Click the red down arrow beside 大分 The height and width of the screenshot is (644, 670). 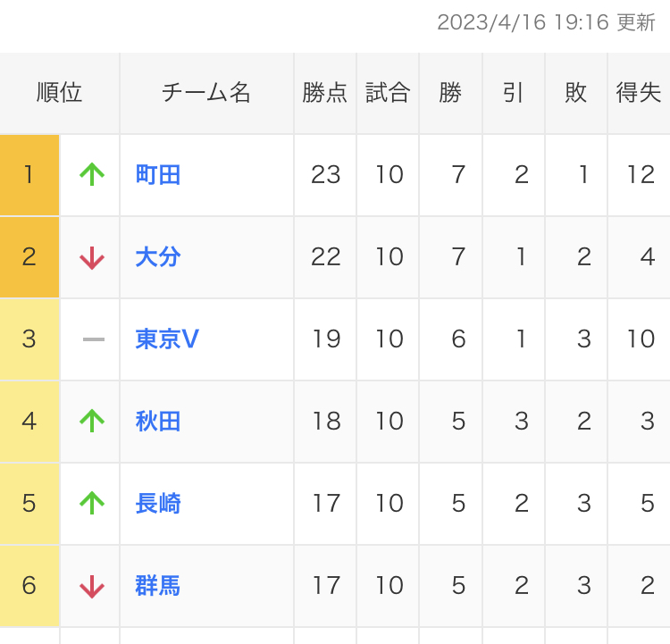[91, 257]
